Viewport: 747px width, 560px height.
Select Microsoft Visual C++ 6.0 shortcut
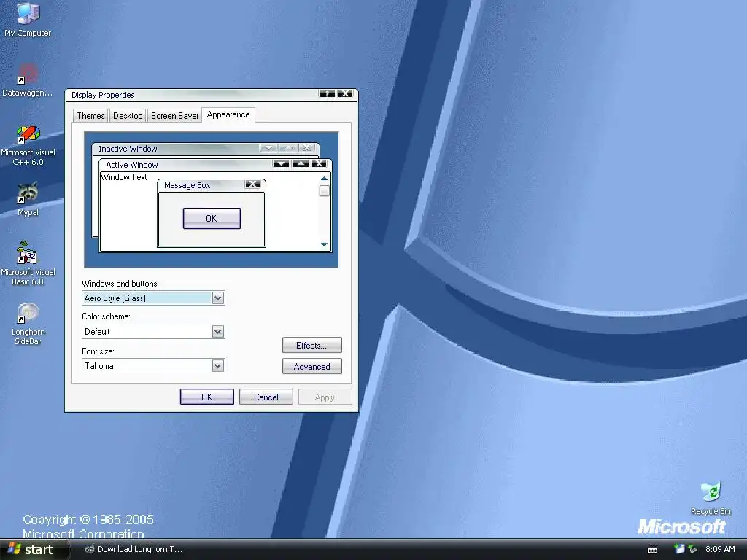(28, 145)
